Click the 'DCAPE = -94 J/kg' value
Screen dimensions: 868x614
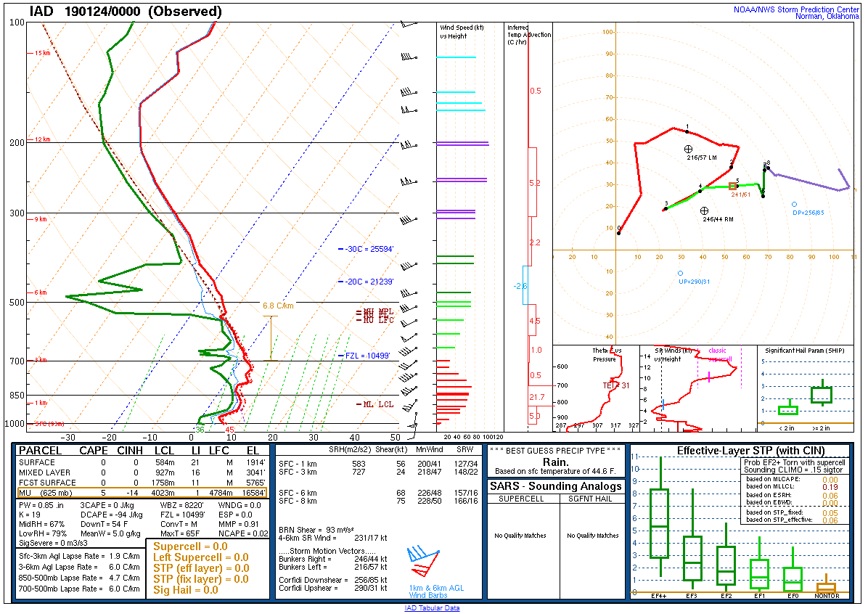pyautogui.click(x=111, y=515)
